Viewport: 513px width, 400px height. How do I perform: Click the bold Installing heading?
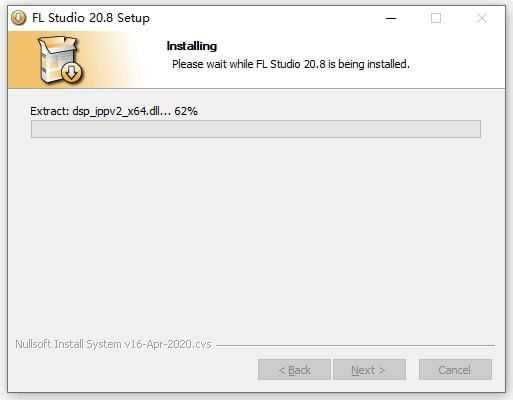tap(192, 46)
